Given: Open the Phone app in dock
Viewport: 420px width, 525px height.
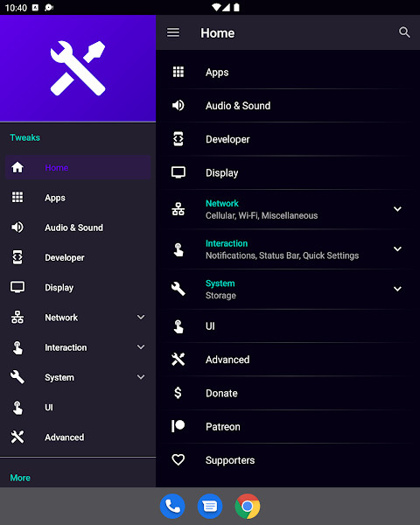Looking at the screenshot, I should pyautogui.click(x=172, y=506).
